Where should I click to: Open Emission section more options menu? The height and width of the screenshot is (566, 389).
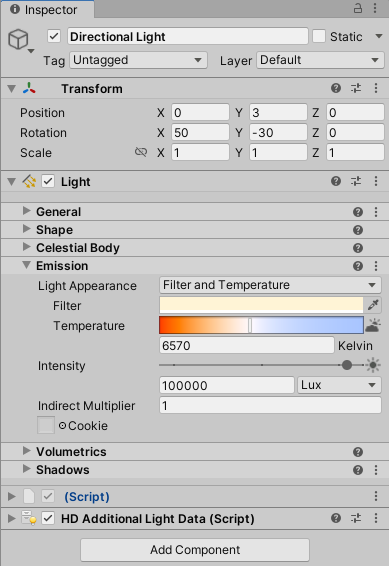click(x=376, y=266)
